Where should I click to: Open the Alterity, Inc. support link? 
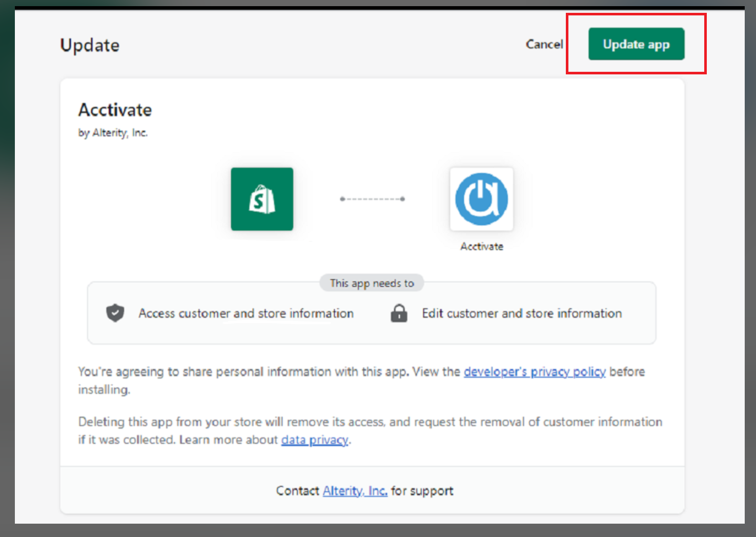tap(355, 491)
